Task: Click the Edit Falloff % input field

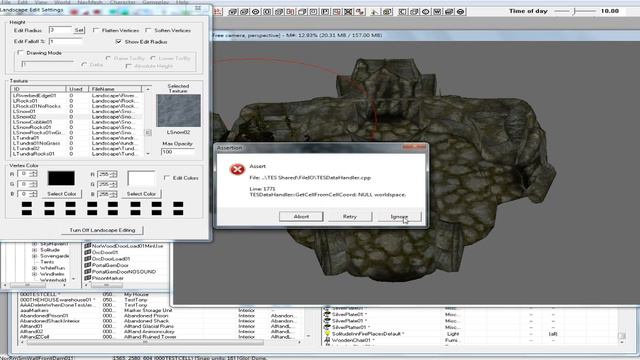Action: tap(65, 42)
